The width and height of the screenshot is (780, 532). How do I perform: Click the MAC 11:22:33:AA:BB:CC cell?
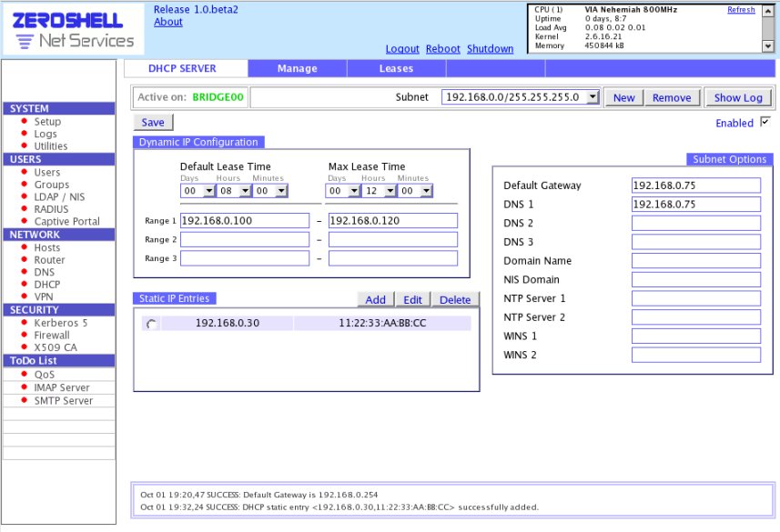click(382, 323)
